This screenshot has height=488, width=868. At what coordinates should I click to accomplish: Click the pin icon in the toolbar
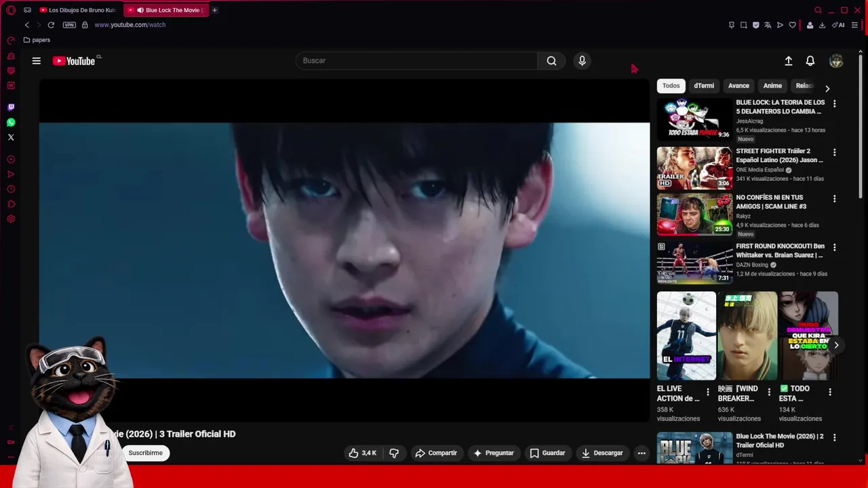(x=731, y=25)
